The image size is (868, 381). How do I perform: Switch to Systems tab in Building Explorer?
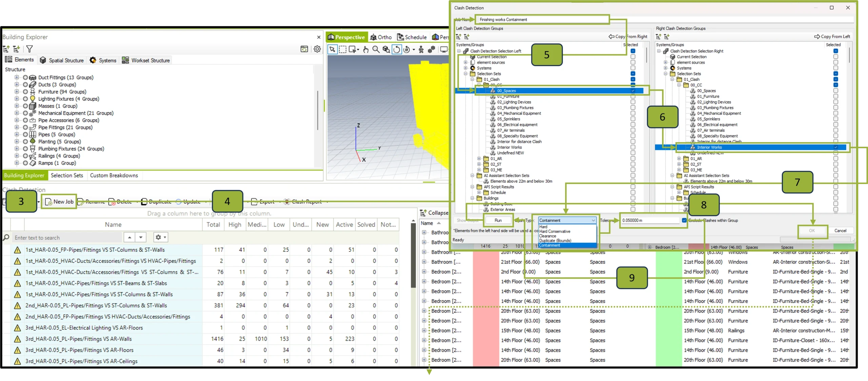coord(103,60)
